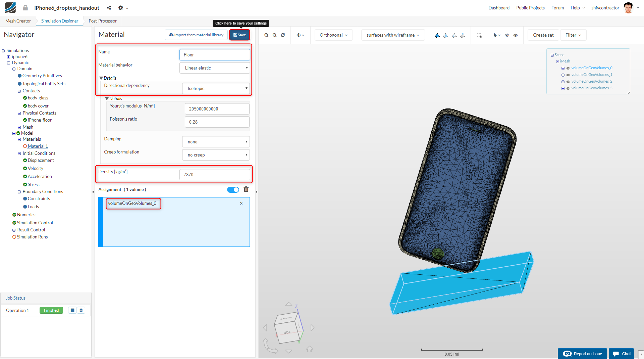This screenshot has width=644, height=359.
Task: Collapse the Simulations tree node
Action: click(x=3, y=51)
